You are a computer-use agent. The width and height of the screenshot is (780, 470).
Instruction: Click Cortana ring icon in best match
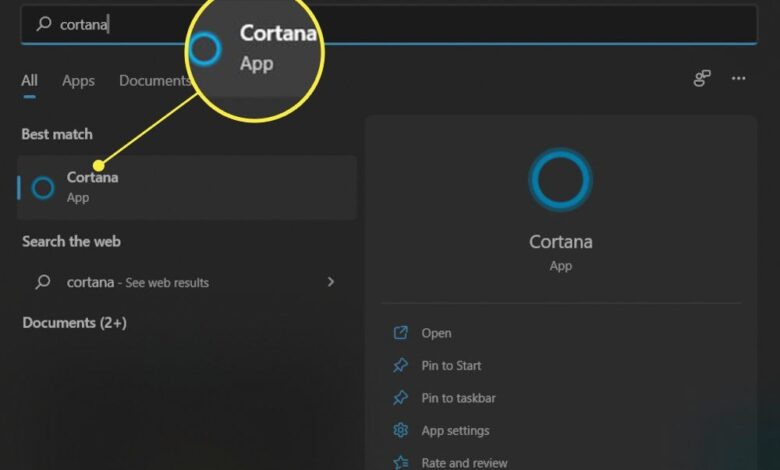[x=43, y=188]
